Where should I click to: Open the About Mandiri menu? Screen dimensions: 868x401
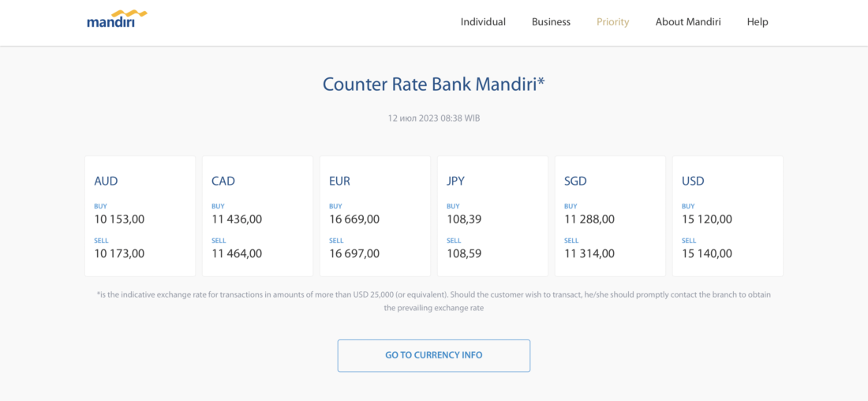[x=688, y=22]
